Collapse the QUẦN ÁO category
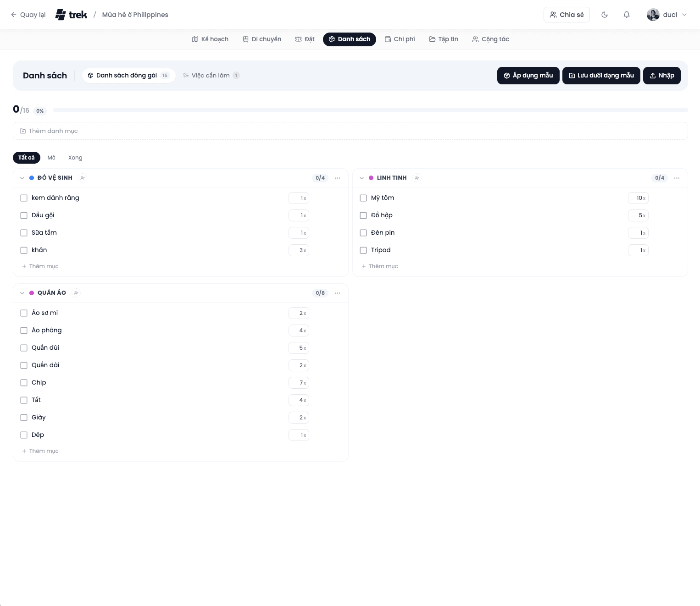Viewport: 700px width, 606px height. [22, 293]
